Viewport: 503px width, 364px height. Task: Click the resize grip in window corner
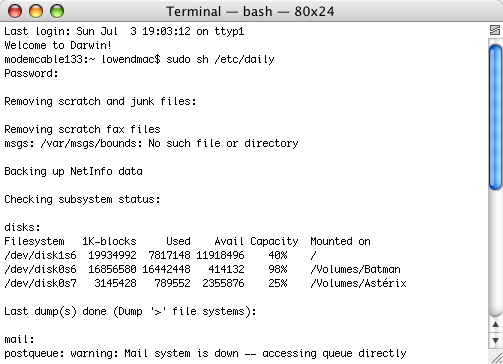tap(496, 357)
